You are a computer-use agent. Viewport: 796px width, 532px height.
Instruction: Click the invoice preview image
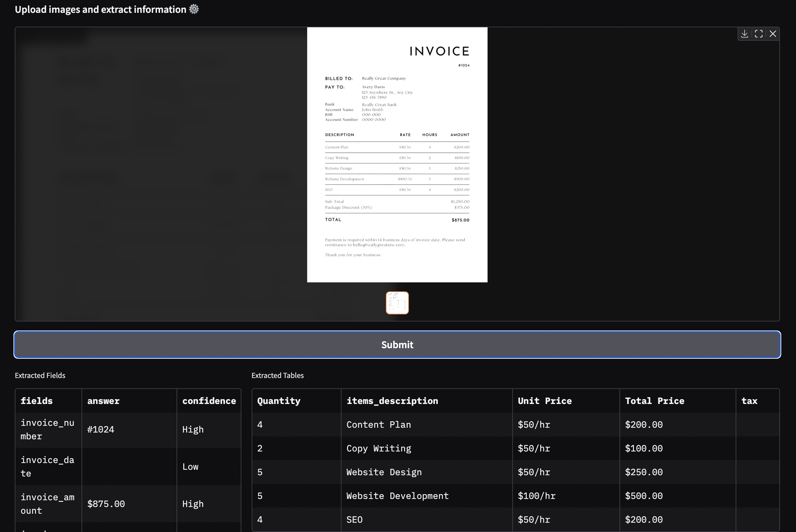coord(397,154)
